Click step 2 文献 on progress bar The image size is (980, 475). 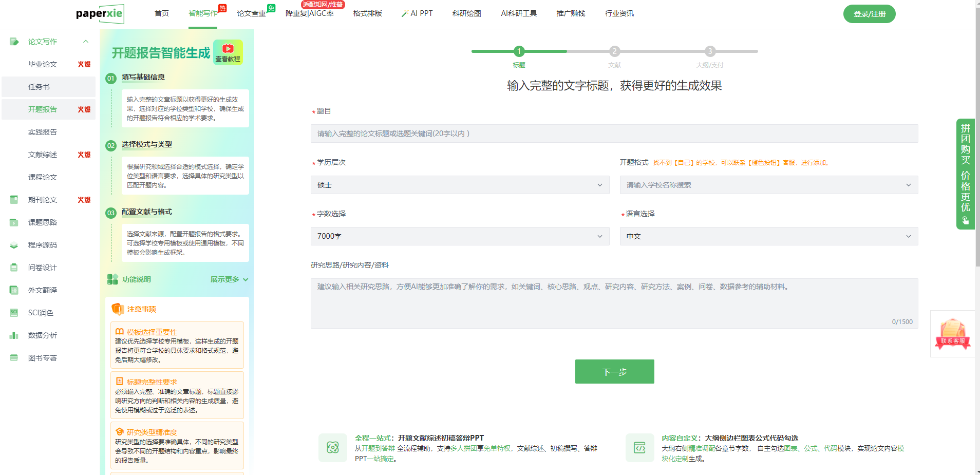click(x=614, y=51)
